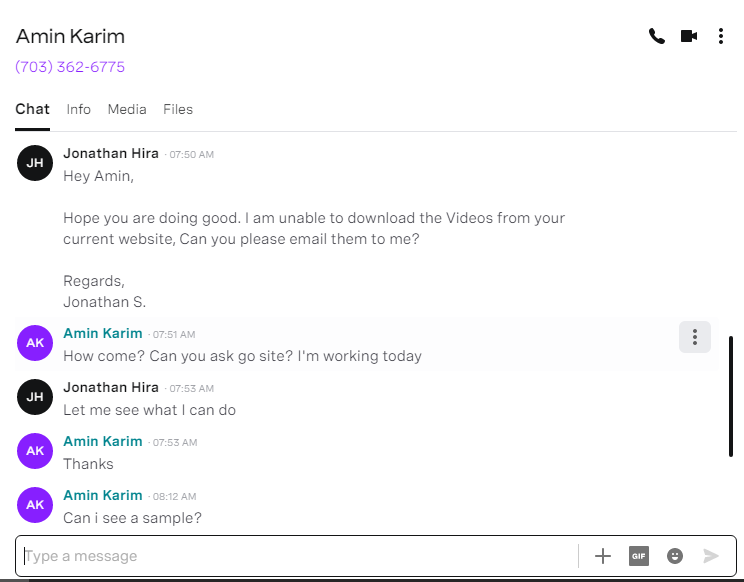744x582 pixels.
Task: Click the Type a message field
Action: (x=301, y=556)
